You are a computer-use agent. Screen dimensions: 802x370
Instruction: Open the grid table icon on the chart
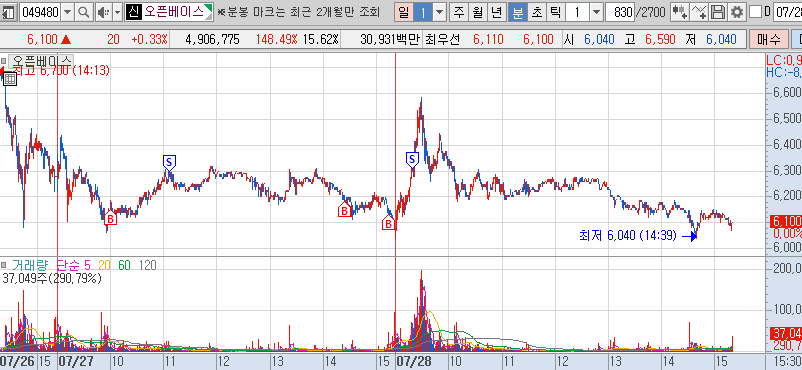[x=10, y=78]
